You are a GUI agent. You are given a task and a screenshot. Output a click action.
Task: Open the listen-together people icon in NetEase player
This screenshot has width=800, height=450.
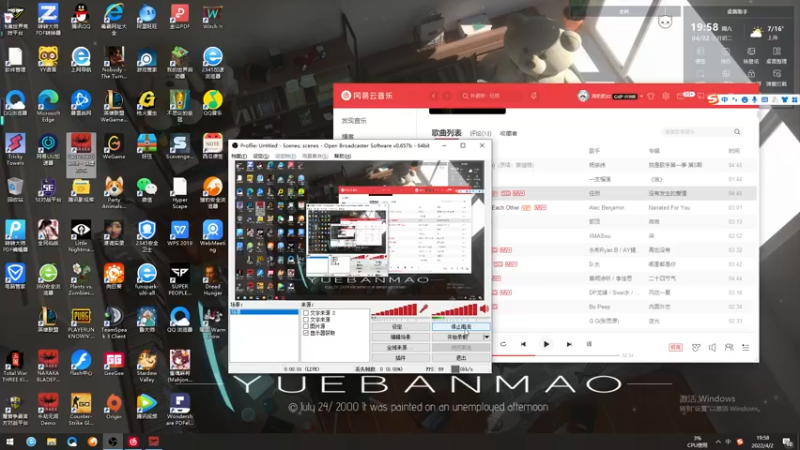click(x=729, y=347)
